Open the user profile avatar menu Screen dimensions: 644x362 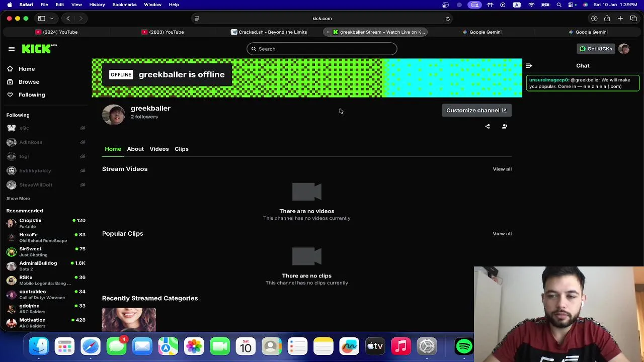(624, 49)
